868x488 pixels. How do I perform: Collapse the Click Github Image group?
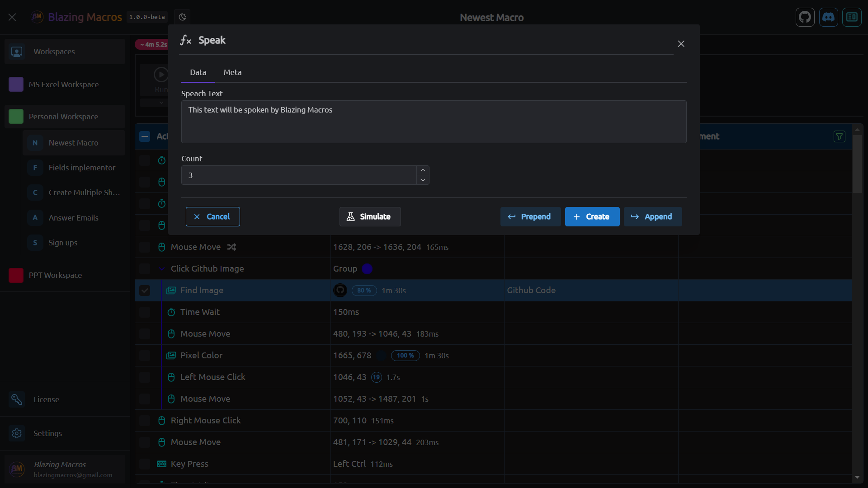pos(161,269)
